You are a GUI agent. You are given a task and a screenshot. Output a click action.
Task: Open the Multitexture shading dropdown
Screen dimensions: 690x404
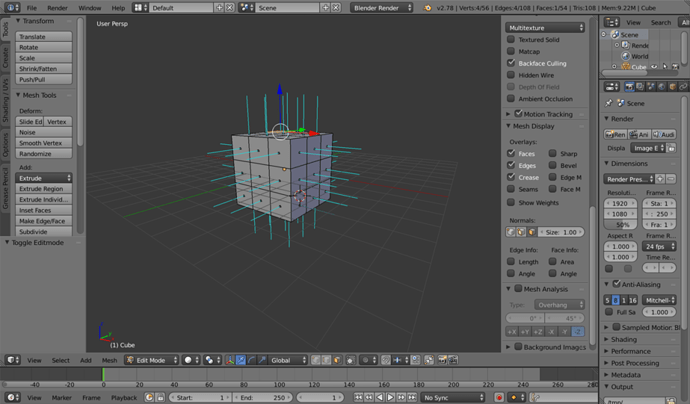point(545,27)
